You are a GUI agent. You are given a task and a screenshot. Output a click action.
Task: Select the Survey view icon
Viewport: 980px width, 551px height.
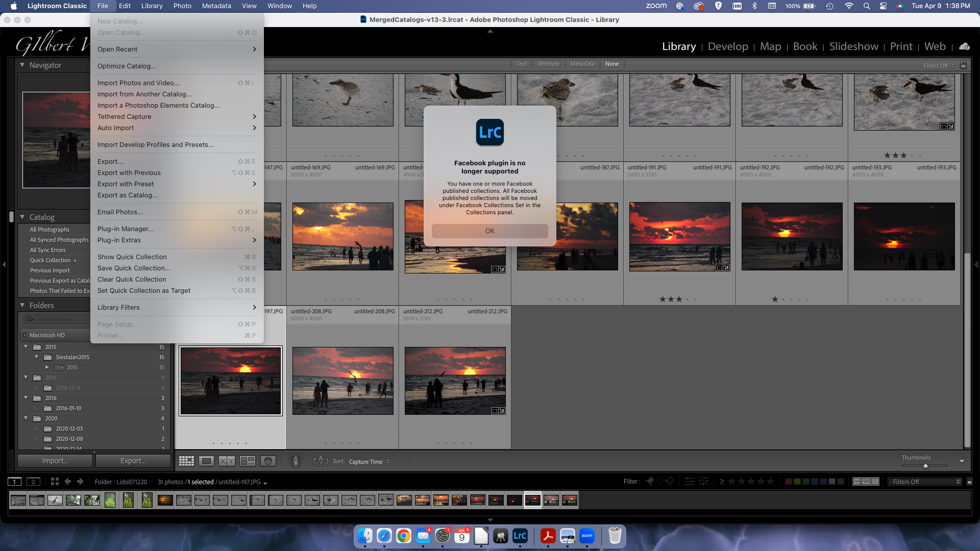pyautogui.click(x=248, y=461)
